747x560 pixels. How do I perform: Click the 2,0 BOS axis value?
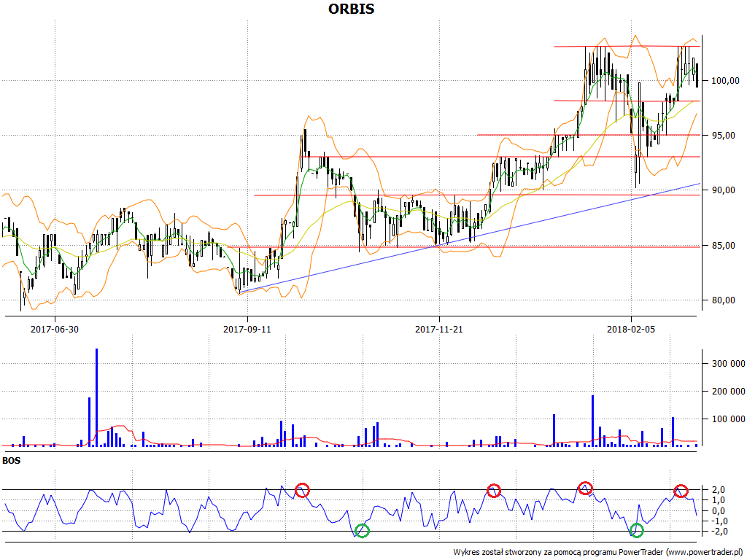pos(719,490)
